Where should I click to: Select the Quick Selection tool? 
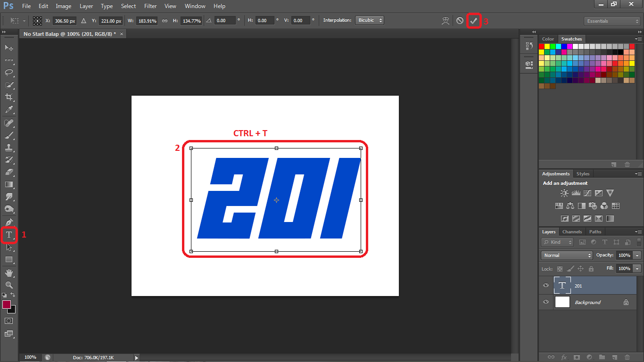9,85
